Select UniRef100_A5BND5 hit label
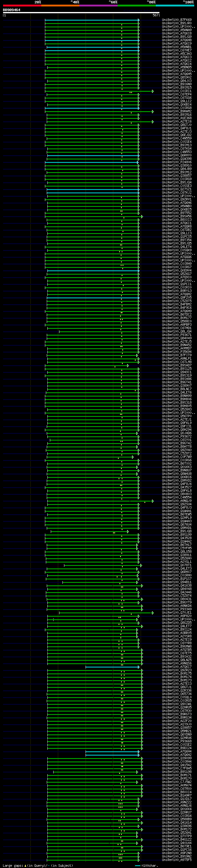 coord(177,67)
